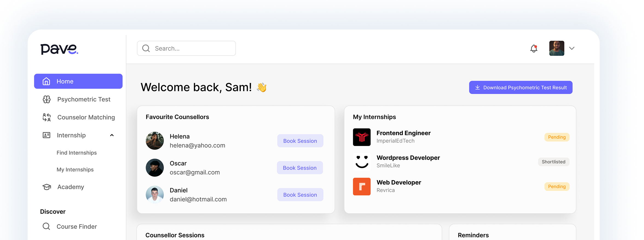Book Session with Oscar
This screenshot has height=240, width=644.
pos(300,168)
